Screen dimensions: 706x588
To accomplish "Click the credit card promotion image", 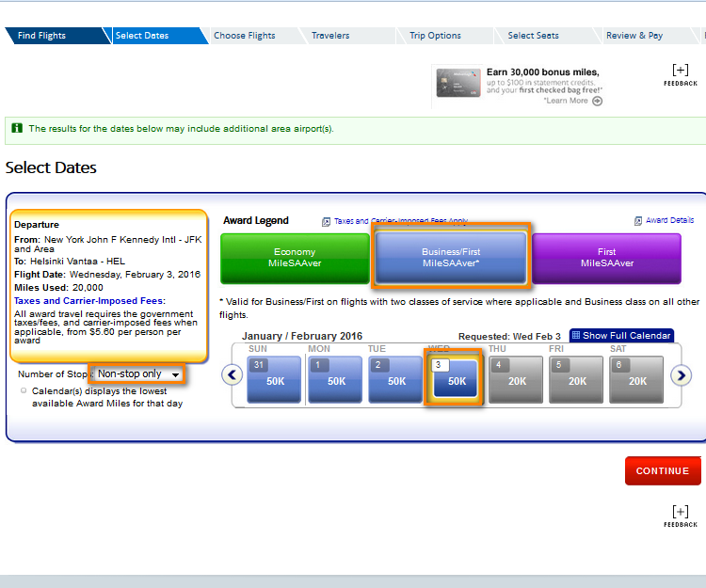I will click(x=457, y=86).
